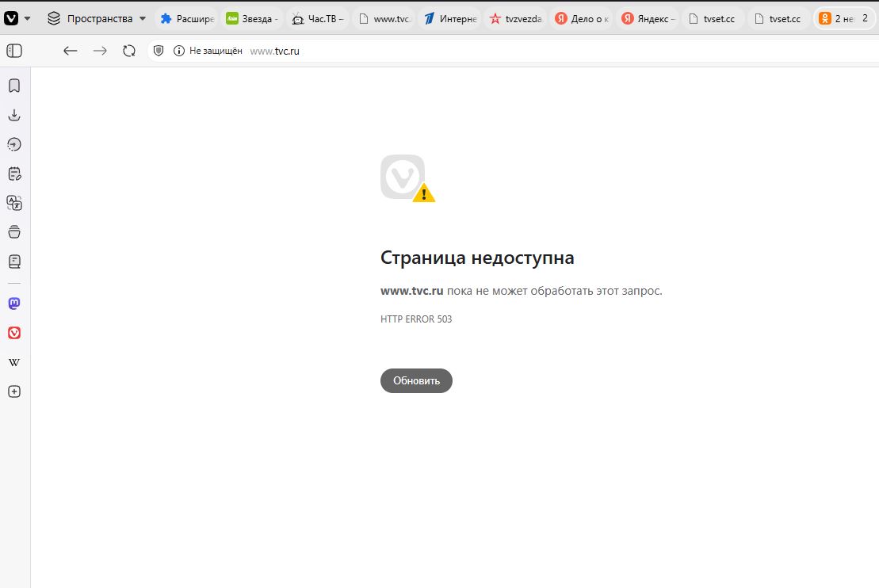Screen dimensions: 879x588
Task: Switch to the Звезда tab
Action: click(252, 18)
